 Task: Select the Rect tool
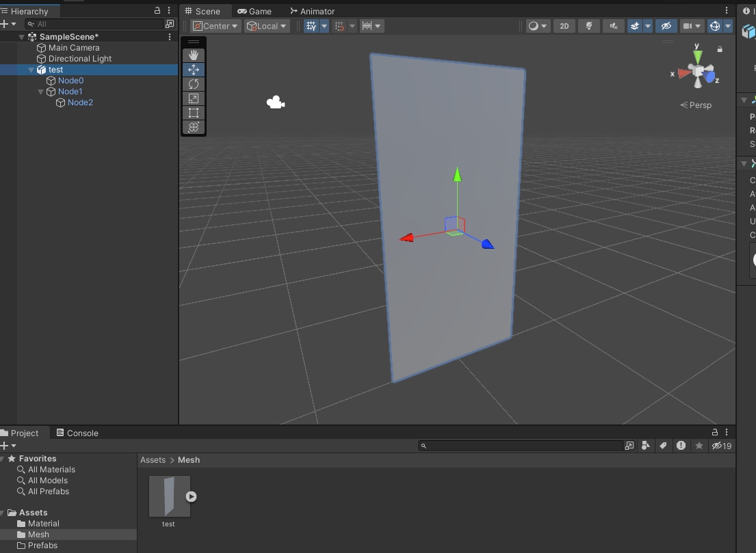(194, 113)
